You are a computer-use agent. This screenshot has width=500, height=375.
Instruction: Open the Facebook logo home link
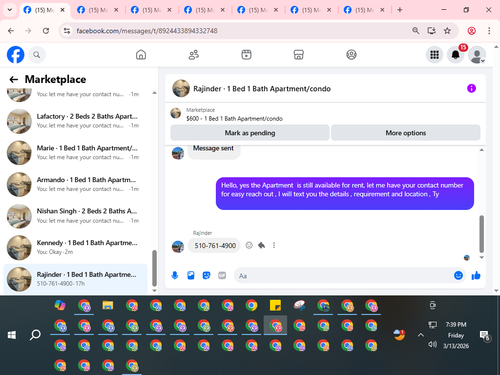coord(15,55)
